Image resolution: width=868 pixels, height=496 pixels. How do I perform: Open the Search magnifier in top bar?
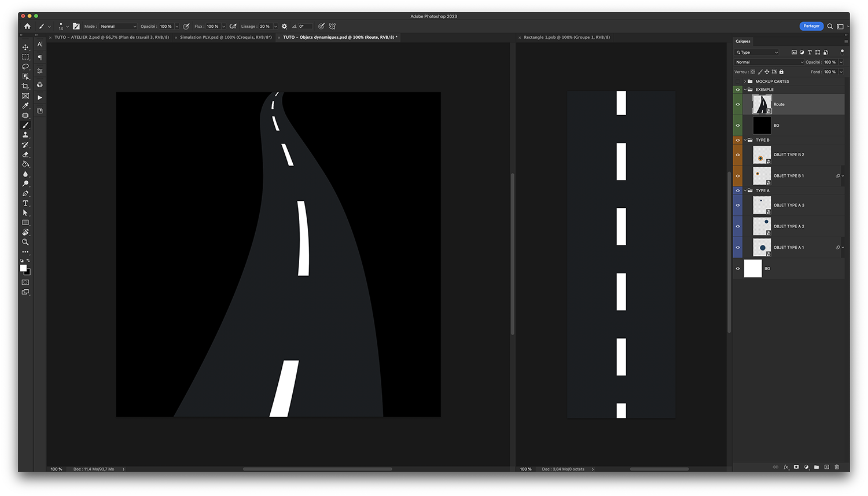pyautogui.click(x=830, y=26)
